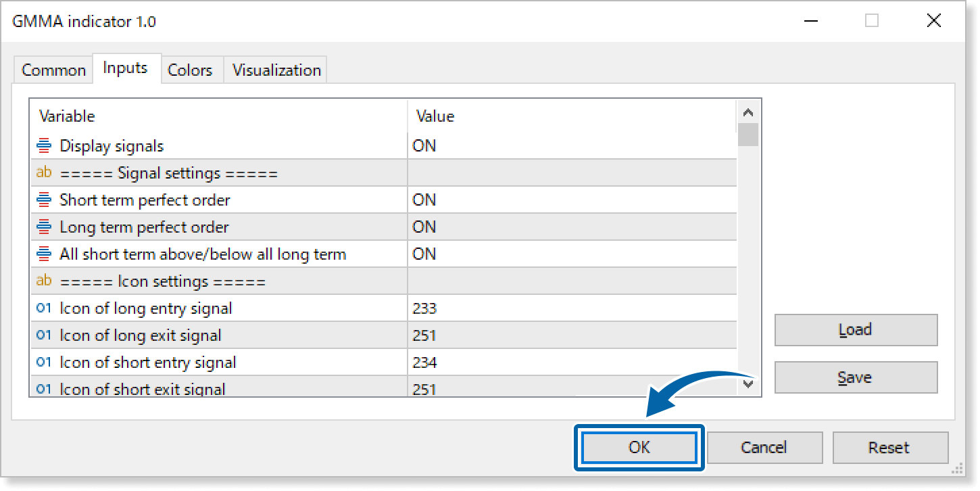Click the vertical scrollbar thumb

click(x=748, y=135)
